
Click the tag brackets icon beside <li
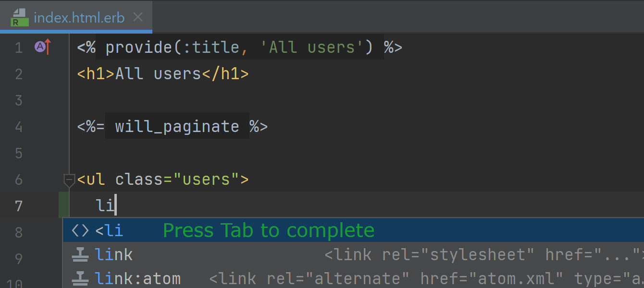click(x=80, y=231)
